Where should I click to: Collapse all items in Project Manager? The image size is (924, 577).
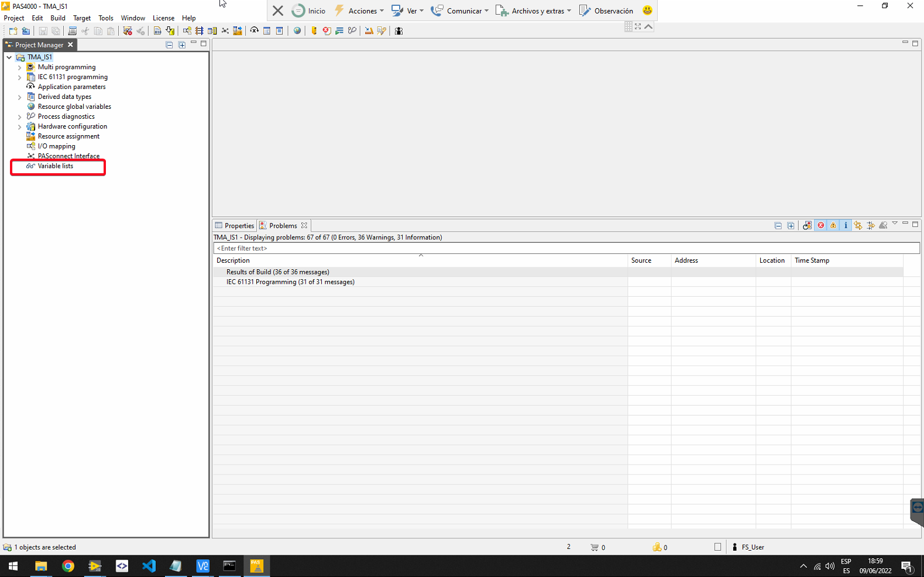click(x=169, y=45)
